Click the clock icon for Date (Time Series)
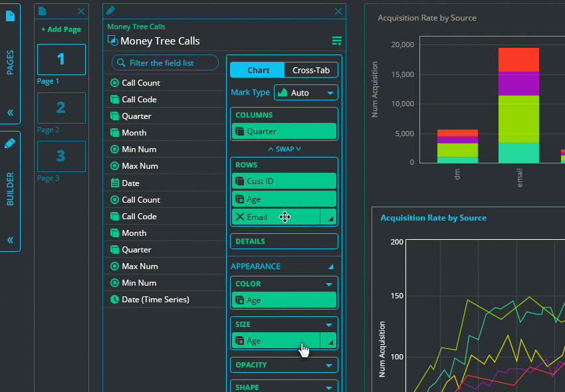The image size is (565, 392). pos(115,300)
